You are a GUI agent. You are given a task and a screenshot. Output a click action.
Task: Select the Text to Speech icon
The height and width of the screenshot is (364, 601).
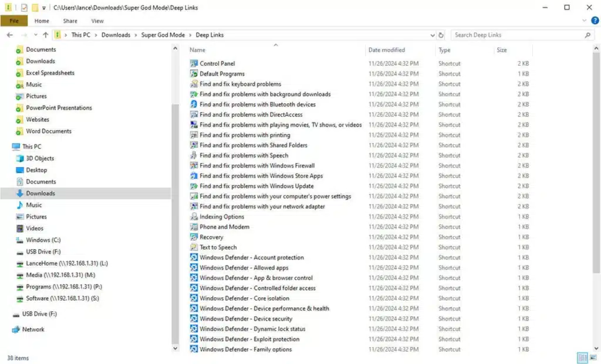point(194,247)
